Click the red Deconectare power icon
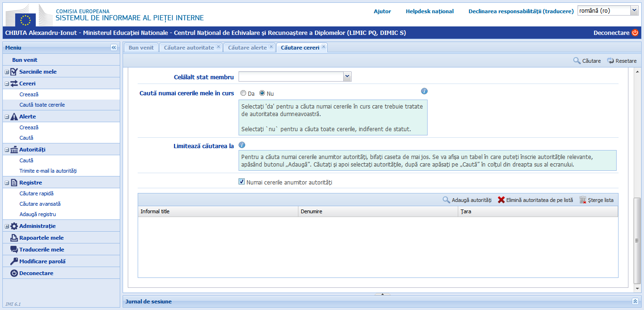 click(x=635, y=33)
